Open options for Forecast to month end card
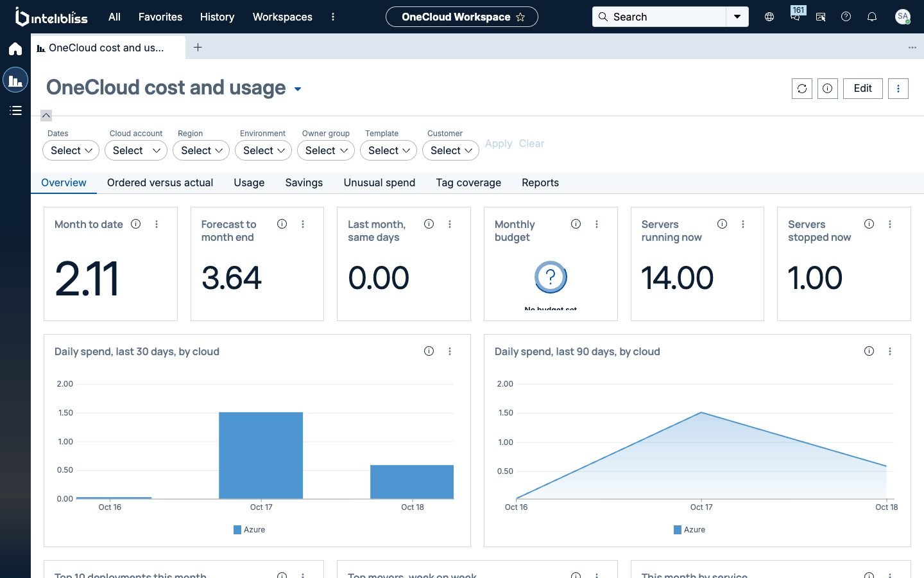Screen dimensions: 924x578 pos(303,224)
